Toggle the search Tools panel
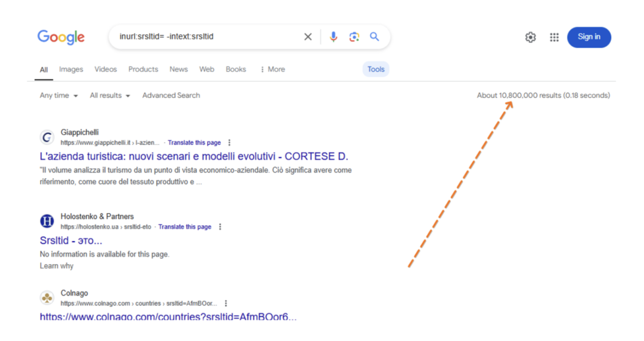644x341 pixels. (376, 69)
